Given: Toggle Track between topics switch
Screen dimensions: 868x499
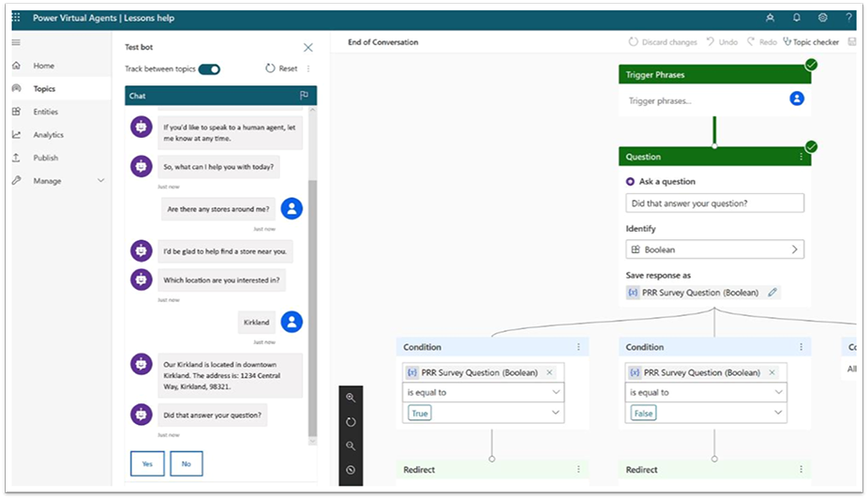Looking at the screenshot, I should (209, 68).
